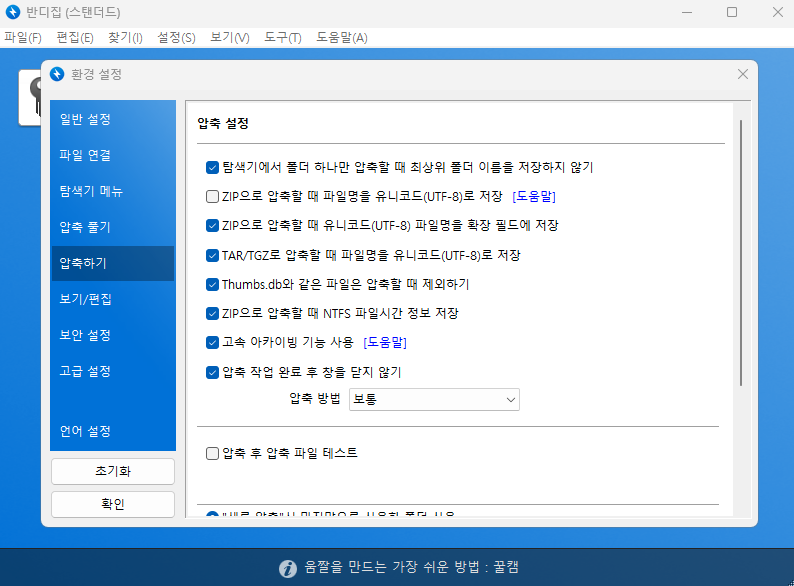Open the 압축 방법 dropdown showing 보통
The width and height of the screenshot is (794, 586).
click(434, 400)
